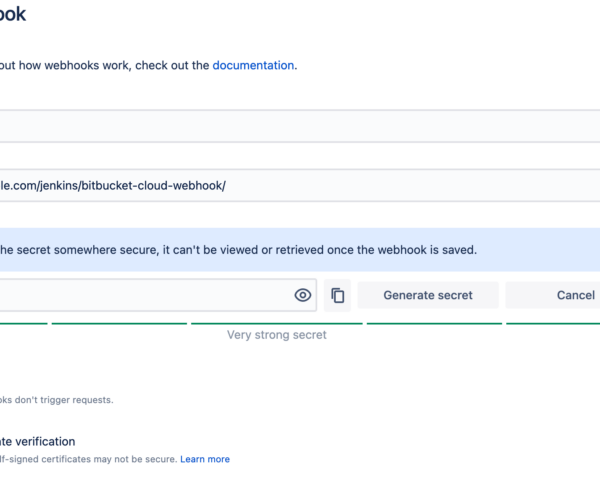The width and height of the screenshot is (600, 480).
Task: Click the rightmost green strength bar segment
Action: point(552,323)
